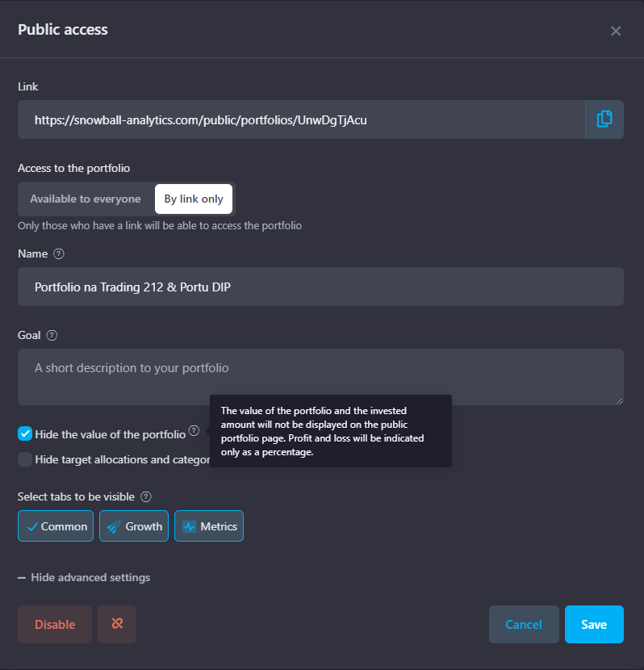Screen dimensions: 644x670
Task: Cancel the public access changes
Action: point(524,624)
